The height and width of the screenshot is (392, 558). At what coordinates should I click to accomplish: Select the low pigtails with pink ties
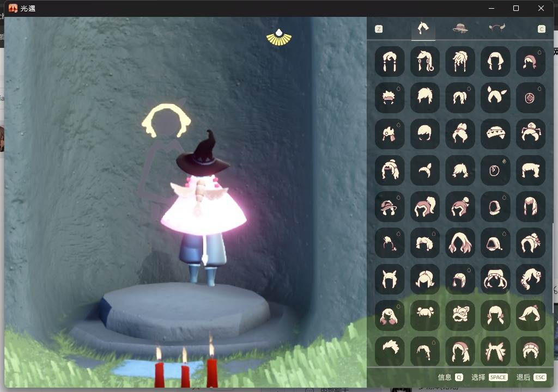pyautogui.click(x=495, y=315)
